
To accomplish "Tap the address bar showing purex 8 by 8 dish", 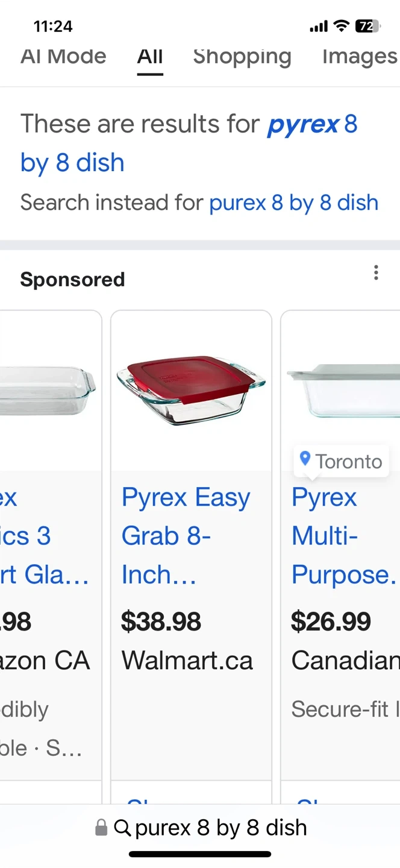I will 220,828.
